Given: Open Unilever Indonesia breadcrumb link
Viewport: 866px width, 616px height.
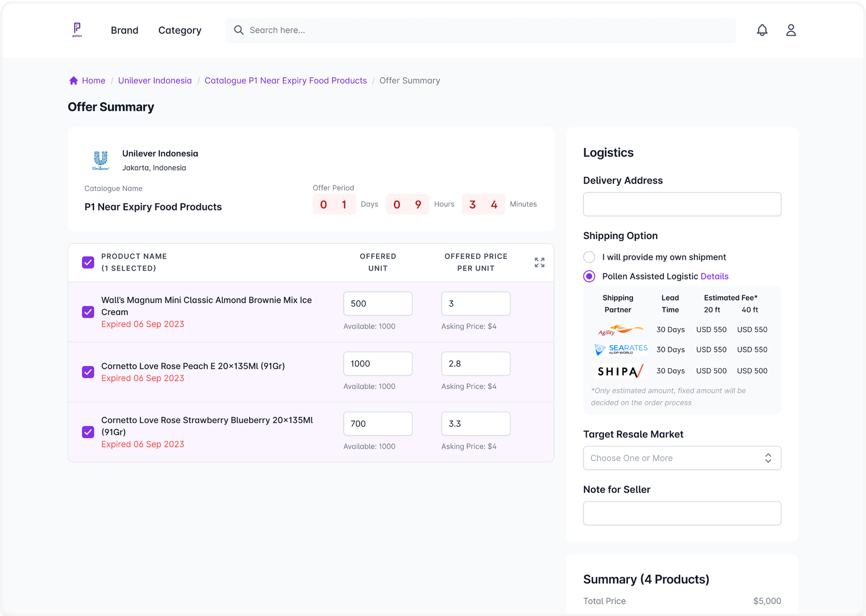Looking at the screenshot, I should (155, 81).
